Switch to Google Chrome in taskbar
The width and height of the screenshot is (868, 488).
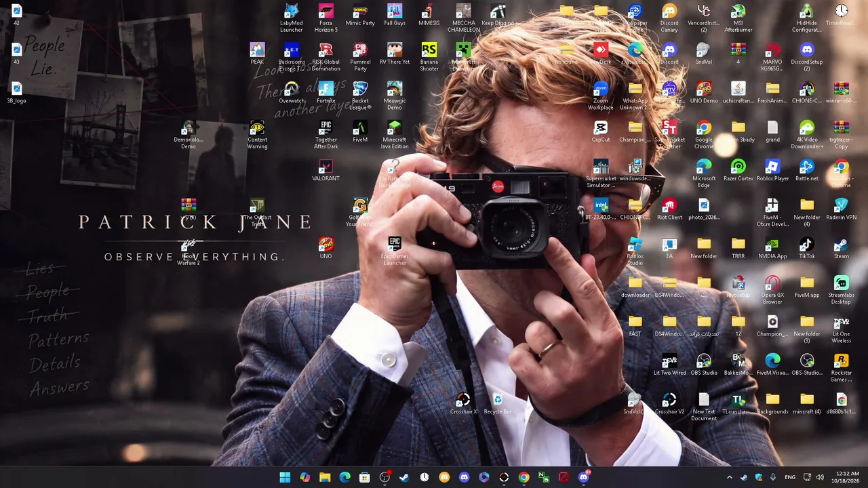pyautogui.click(x=524, y=477)
